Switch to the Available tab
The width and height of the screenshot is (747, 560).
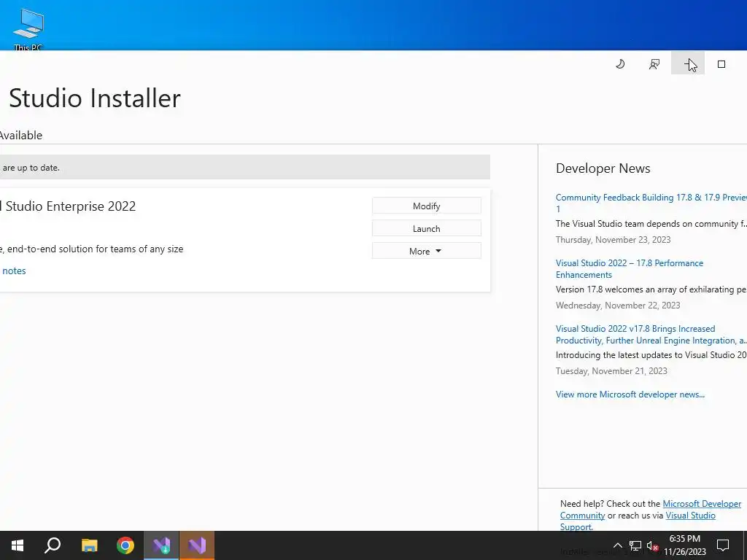[21, 135]
